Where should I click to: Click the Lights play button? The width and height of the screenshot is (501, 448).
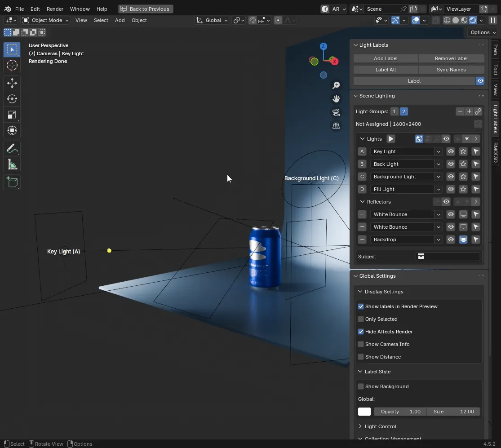click(x=390, y=139)
